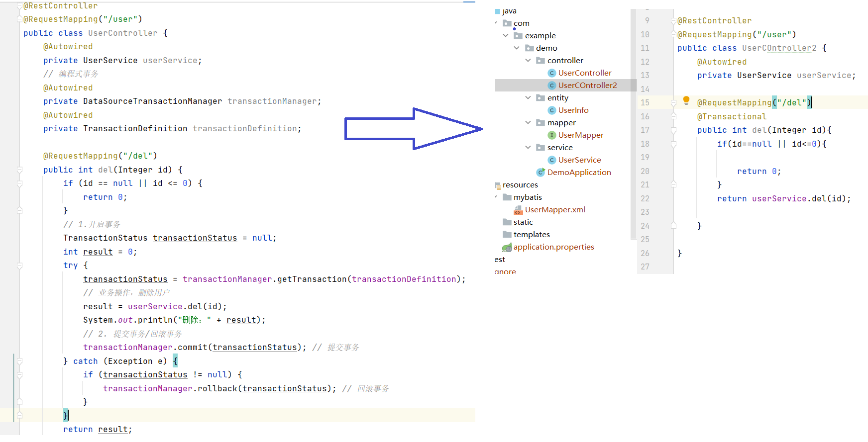
Task: Click the DataSourceTransactionManager type name
Action: click(152, 101)
